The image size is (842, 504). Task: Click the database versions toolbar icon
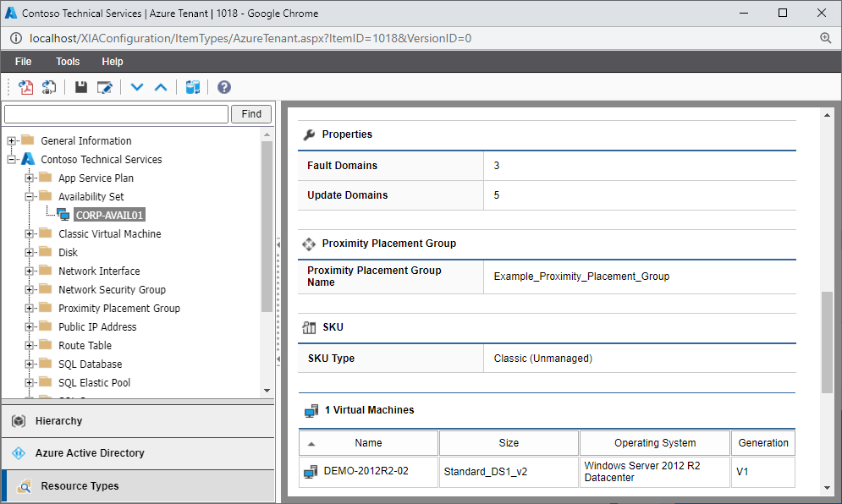click(x=193, y=87)
